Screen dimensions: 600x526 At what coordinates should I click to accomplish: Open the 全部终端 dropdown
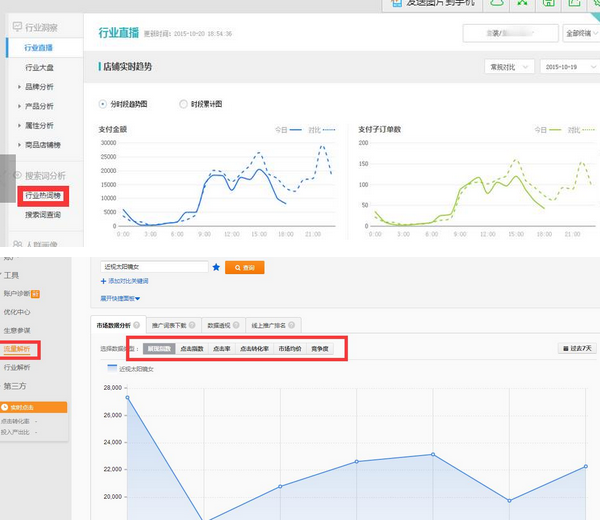point(581,33)
